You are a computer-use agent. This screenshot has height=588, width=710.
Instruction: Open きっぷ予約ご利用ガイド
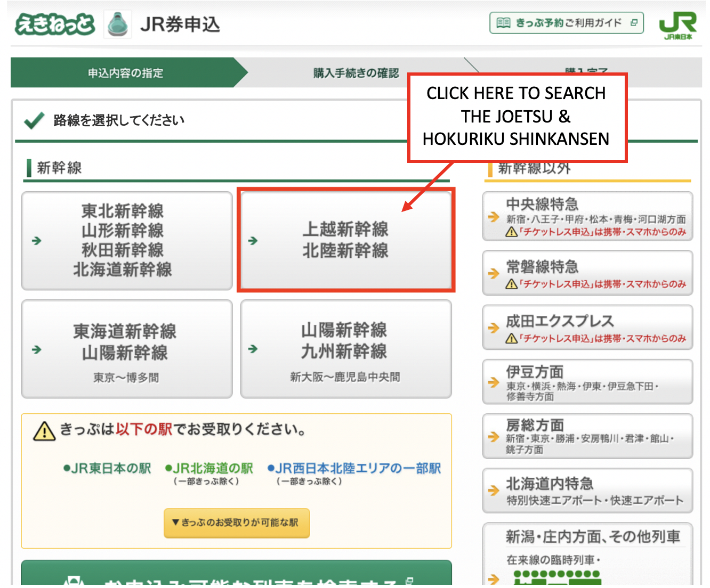pos(567,23)
